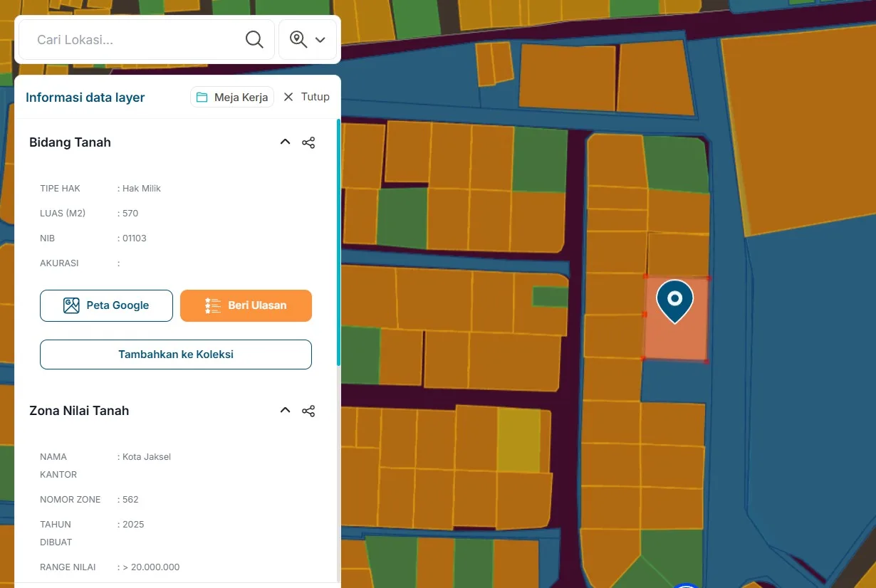Select the Peta Google map icon
The height and width of the screenshot is (588, 876).
tap(71, 305)
